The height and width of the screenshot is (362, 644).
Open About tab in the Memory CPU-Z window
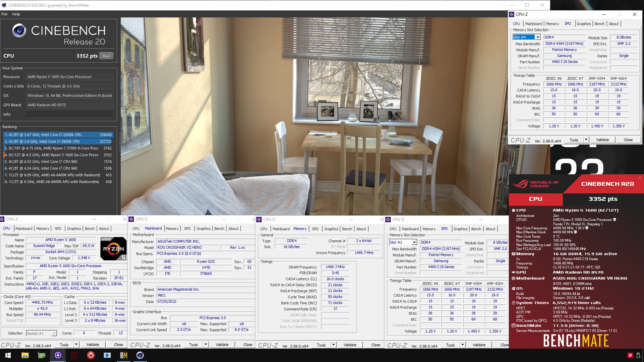pos(361,229)
